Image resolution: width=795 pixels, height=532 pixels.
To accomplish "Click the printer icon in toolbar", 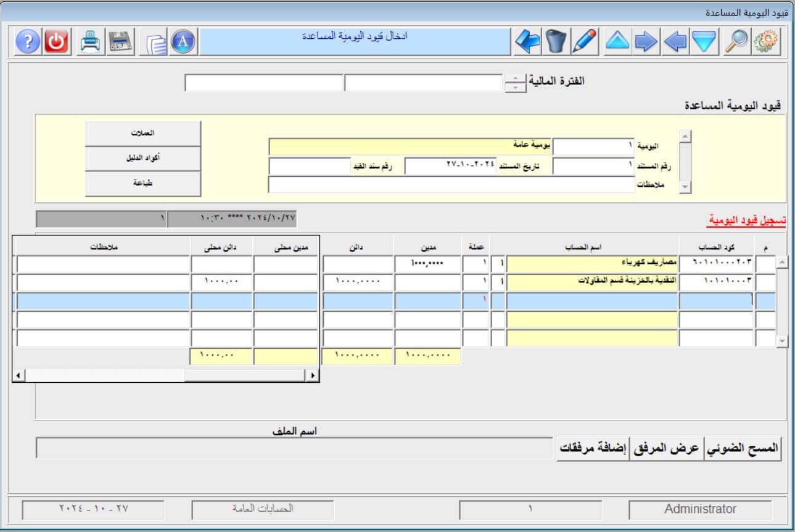I will pyautogui.click(x=91, y=42).
